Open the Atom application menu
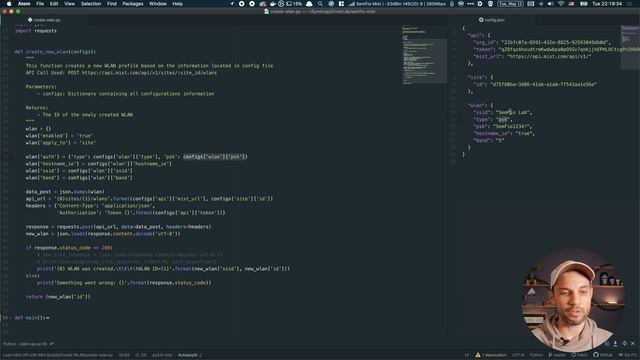Viewport: 640px width, 360px height. pos(24,4)
